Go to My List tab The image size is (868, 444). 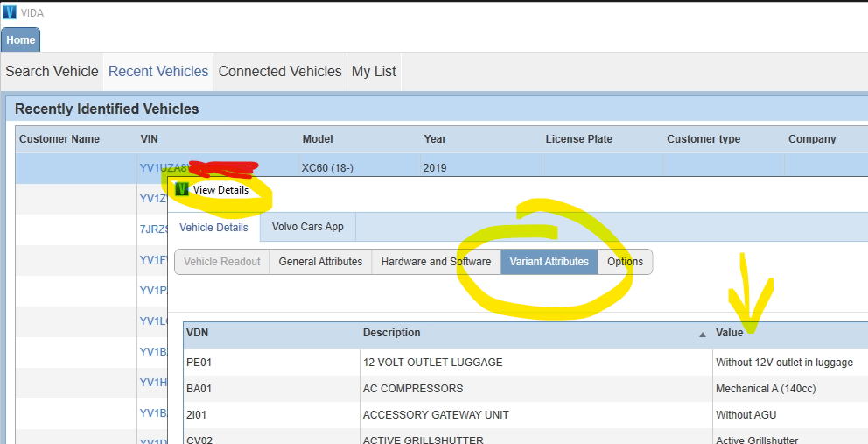point(374,72)
